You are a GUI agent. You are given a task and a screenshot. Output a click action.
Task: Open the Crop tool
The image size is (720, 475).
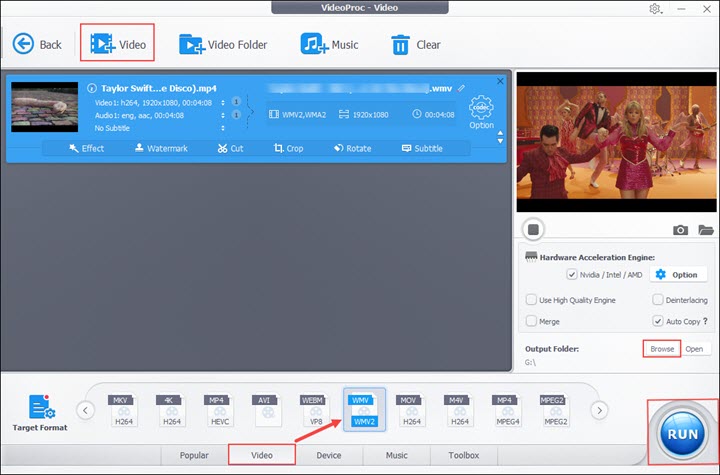pyautogui.click(x=288, y=148)
